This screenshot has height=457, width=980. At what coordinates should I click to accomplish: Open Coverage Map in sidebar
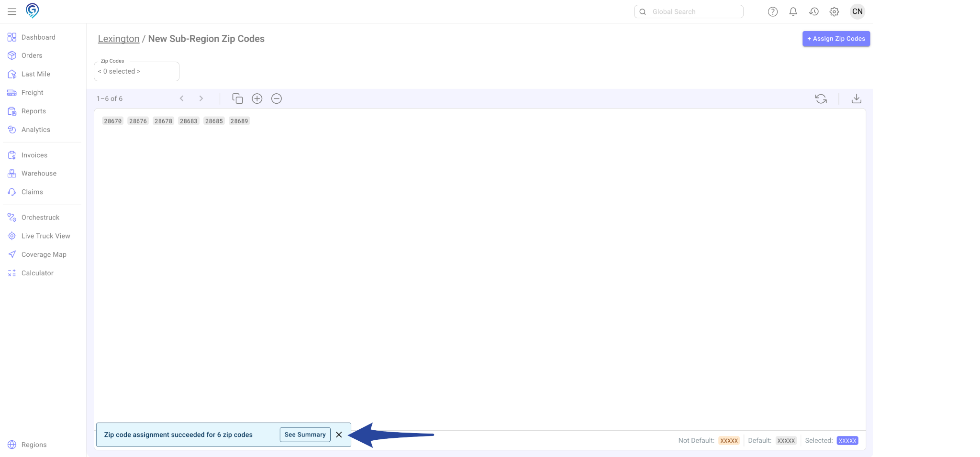44,254
